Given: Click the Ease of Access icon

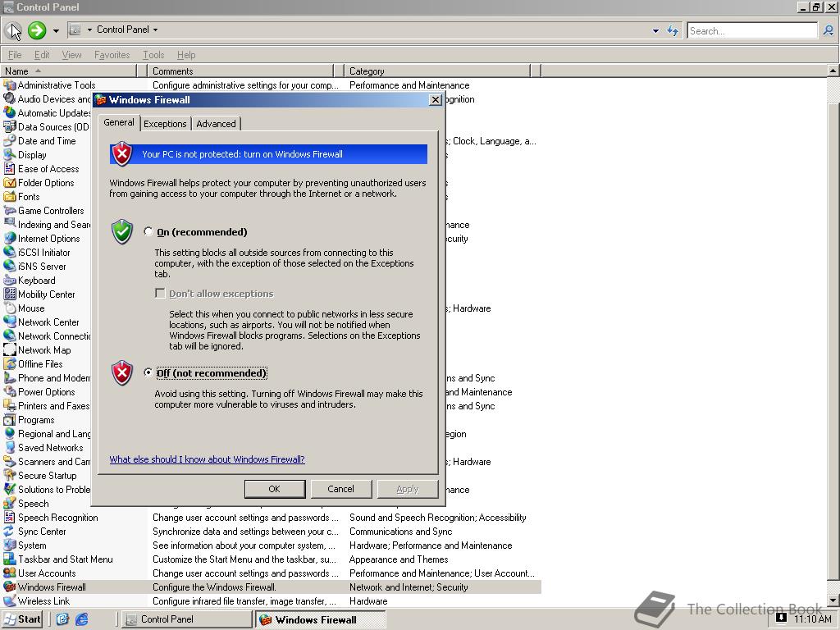Looking at the screenshot, I should pos(10,168).
